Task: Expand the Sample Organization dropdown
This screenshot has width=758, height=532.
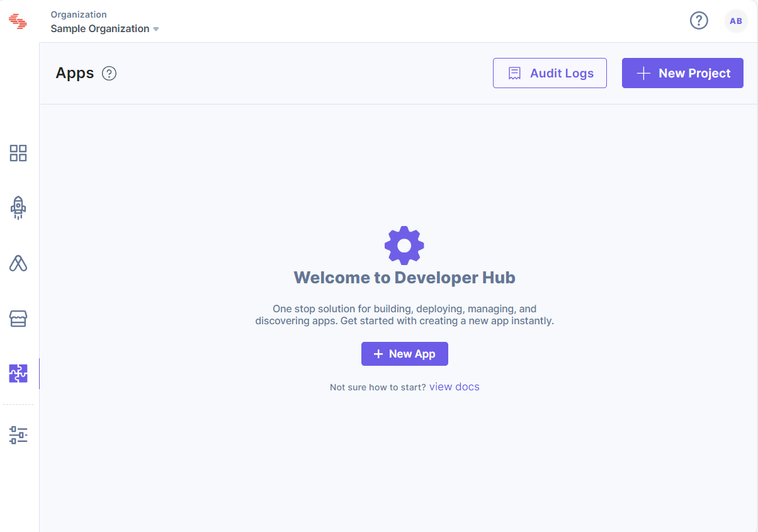Action: 105,28
